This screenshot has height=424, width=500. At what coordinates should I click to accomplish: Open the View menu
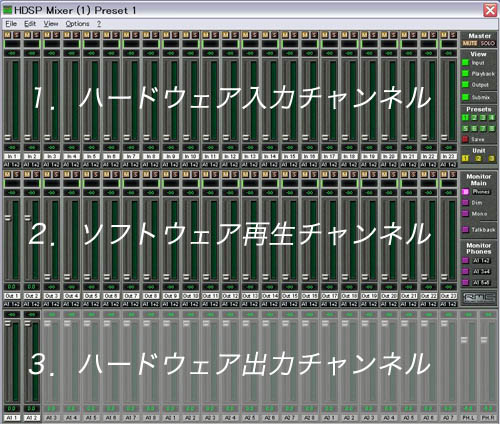51,24
